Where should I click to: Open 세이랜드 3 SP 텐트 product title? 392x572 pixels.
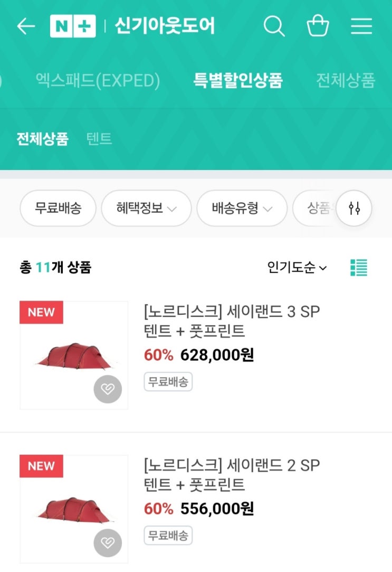click(x=232, y=321)
